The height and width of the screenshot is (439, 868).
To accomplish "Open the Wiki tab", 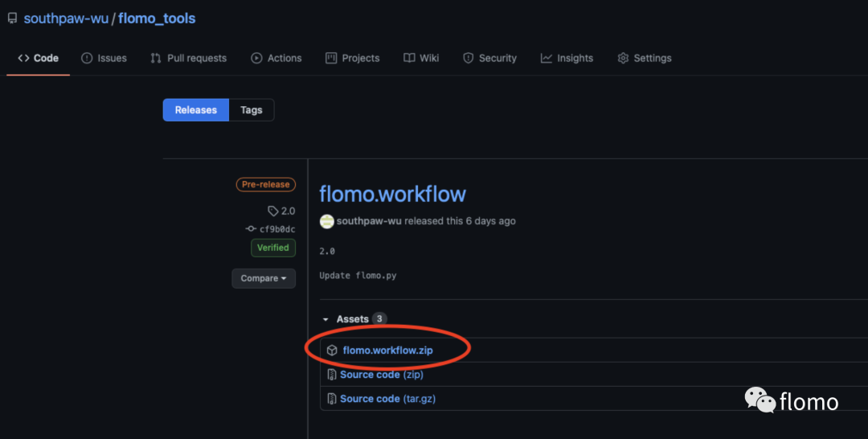I will (x=421, y=58).
